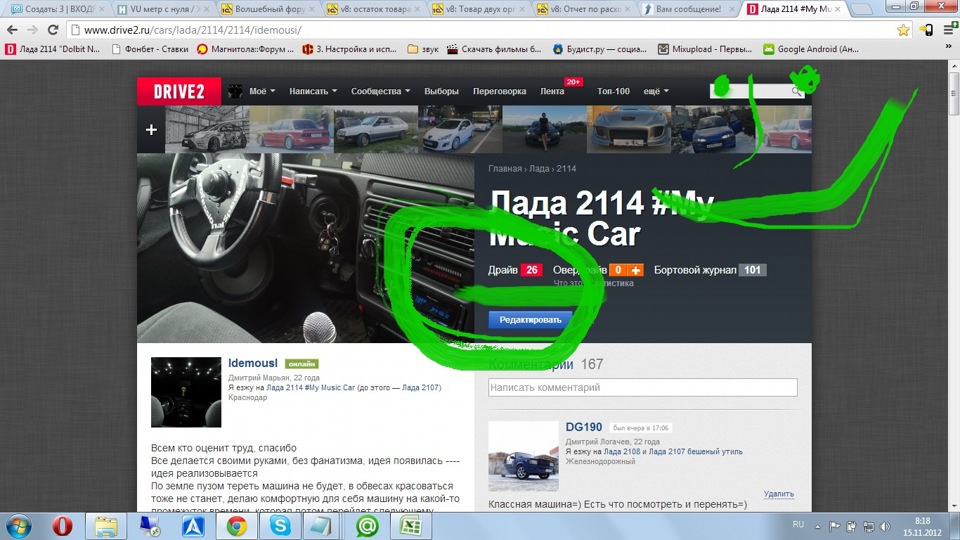960x540 pixels.
Task: Open Excel icon on the taskbar
Action: (410, 526)
